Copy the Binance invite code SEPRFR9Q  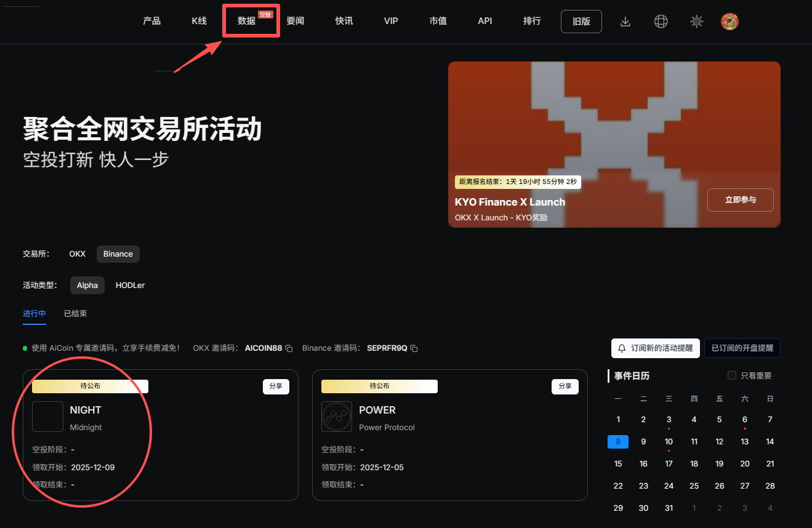(414, 348)
